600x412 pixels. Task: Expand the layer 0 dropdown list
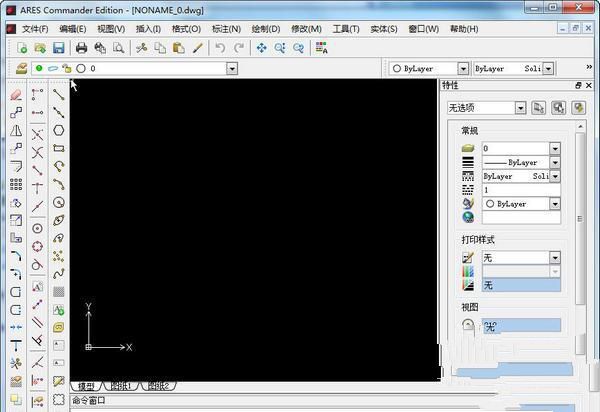click(x=232, y=68)
